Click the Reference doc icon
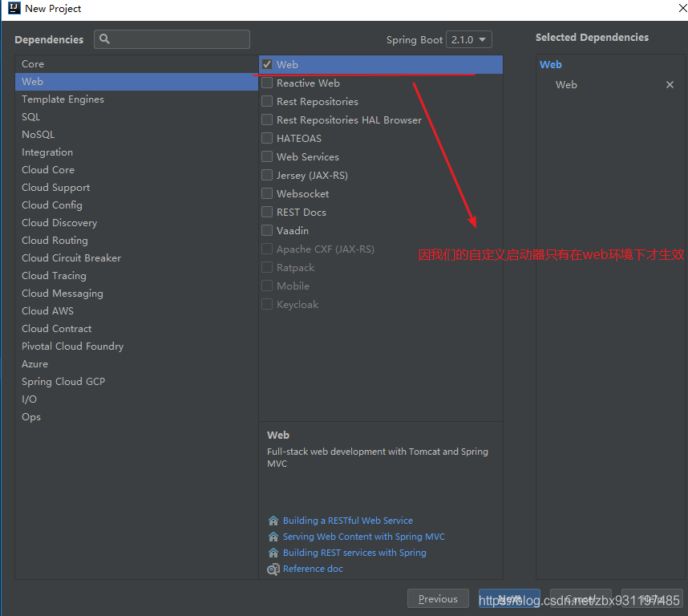This screenshot has height=616, width=688. point(273,569)
